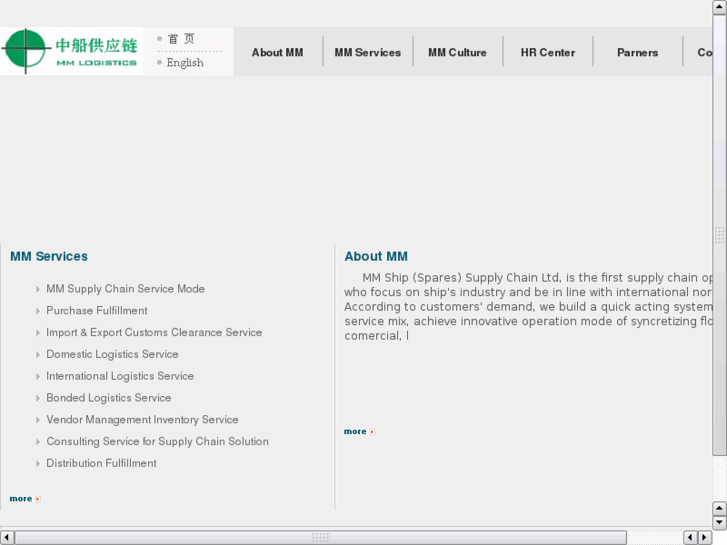
Task: Click the arrow bullet beside Bonded Logistics Service
Action: coord(38,398)
